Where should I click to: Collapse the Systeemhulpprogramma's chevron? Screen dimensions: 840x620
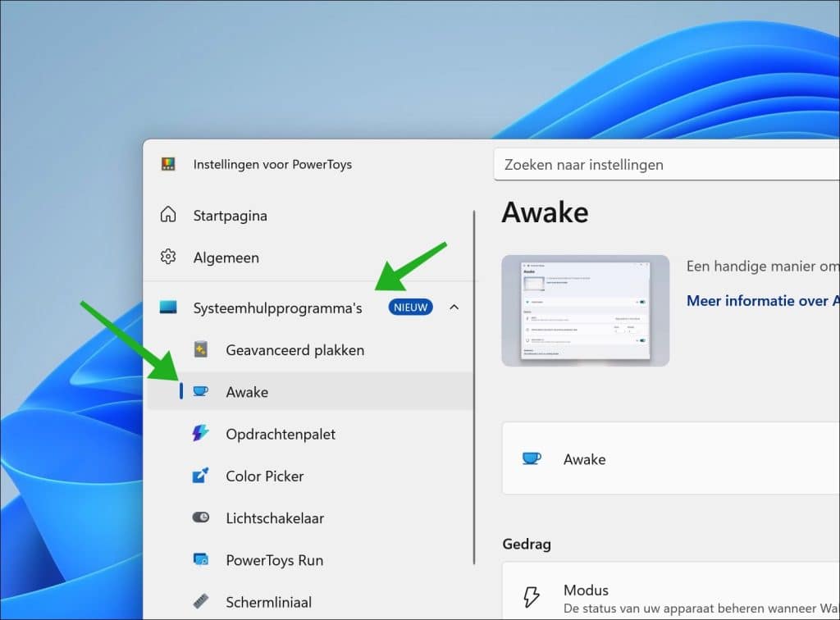[454, 308]
